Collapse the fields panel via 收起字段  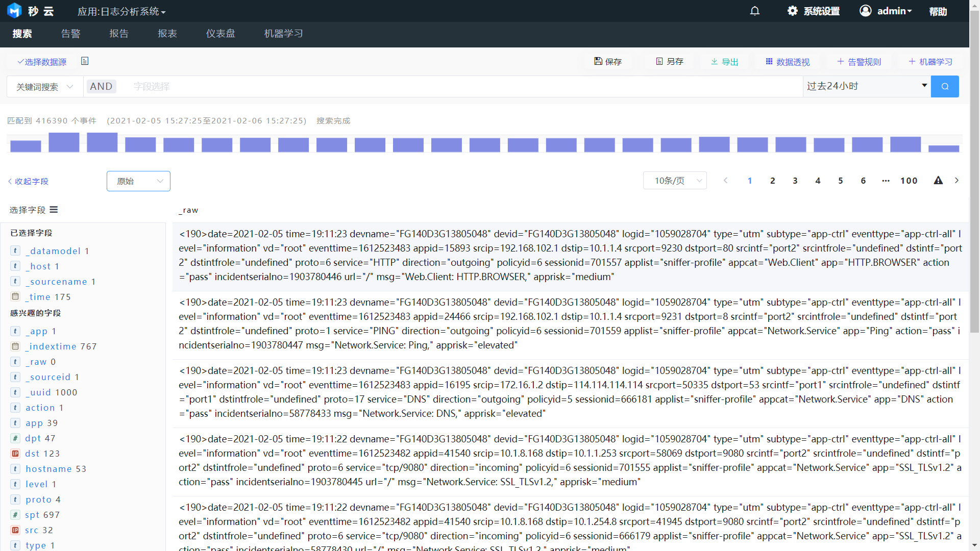(x=28, y=181)
